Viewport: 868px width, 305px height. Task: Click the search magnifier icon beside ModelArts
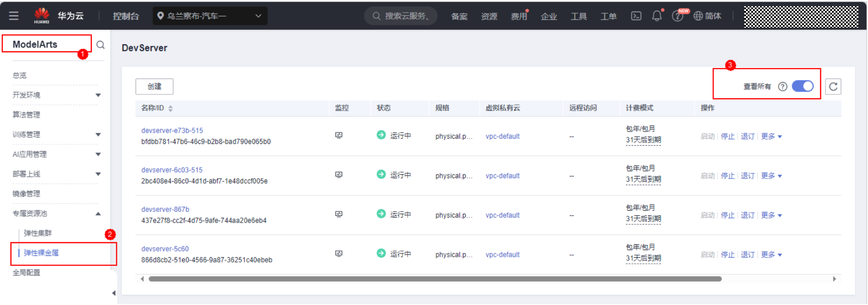(x=100, y=45)
